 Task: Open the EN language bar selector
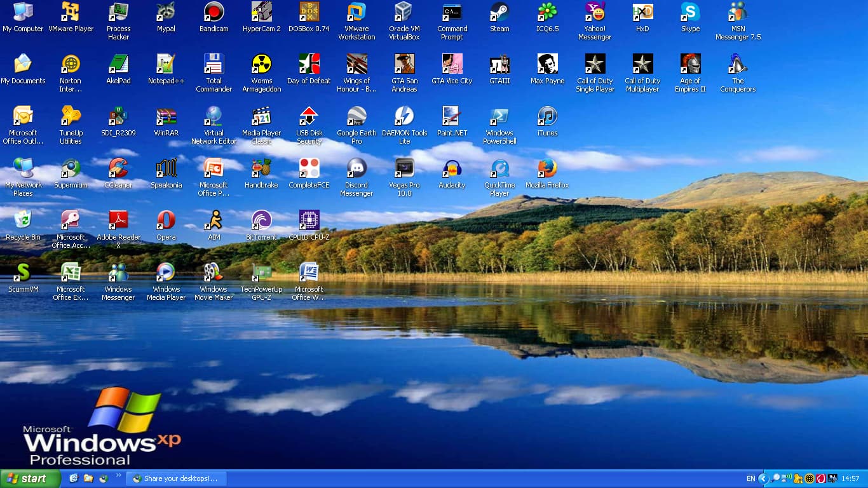[751, 478]
